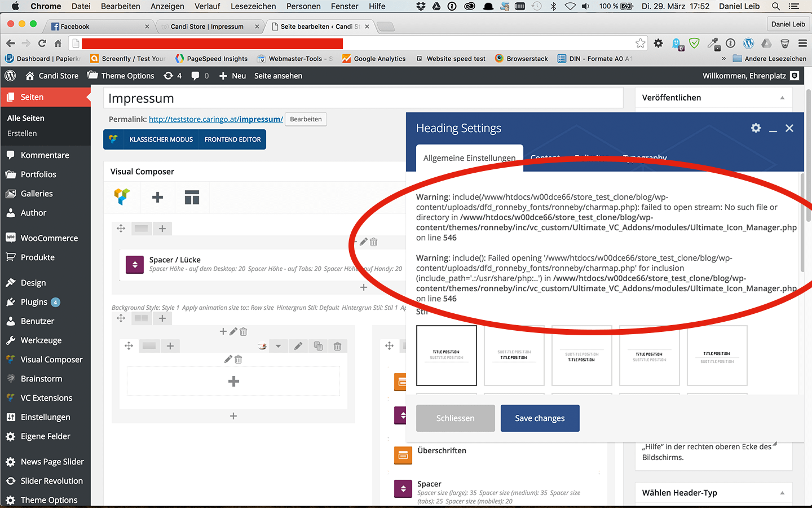The width and height of the screenshot is (812, 508).
Task: Collapse the Wählen Header-Typ panel
Action: [x=782, y=493]
